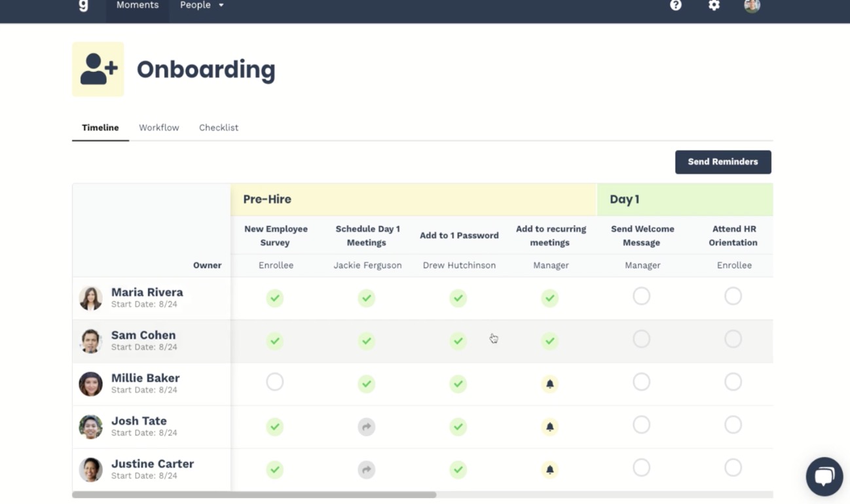Viewport: 850px width, 504px height.
Task: Expand the People dropdown menu
Action: [202, 5]
